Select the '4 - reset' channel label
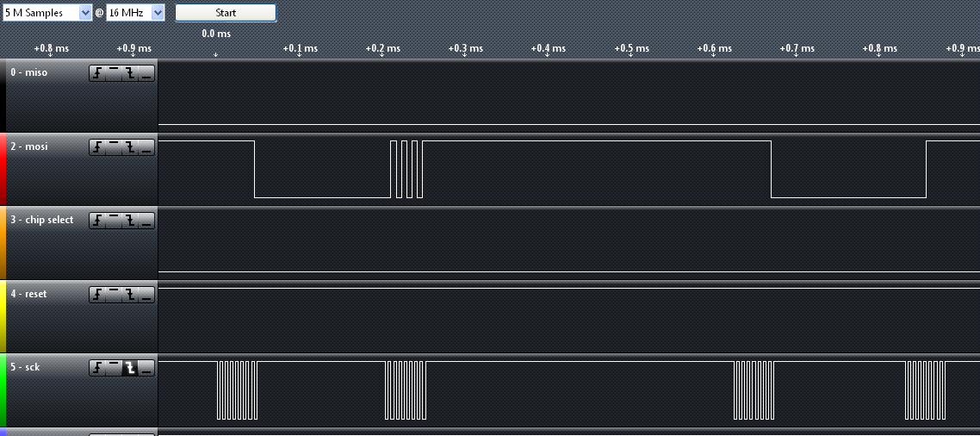Image resolution: width=980 pixels, height=436 pixels. [28, 293]
